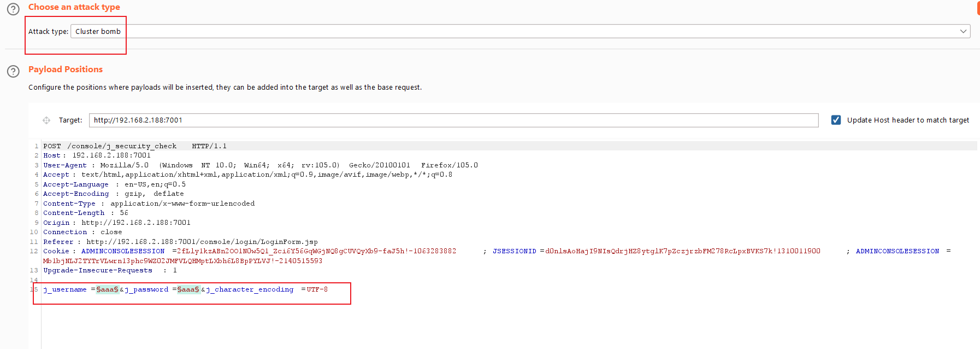Click the chevron arrow of Attack type combo box

963,31
